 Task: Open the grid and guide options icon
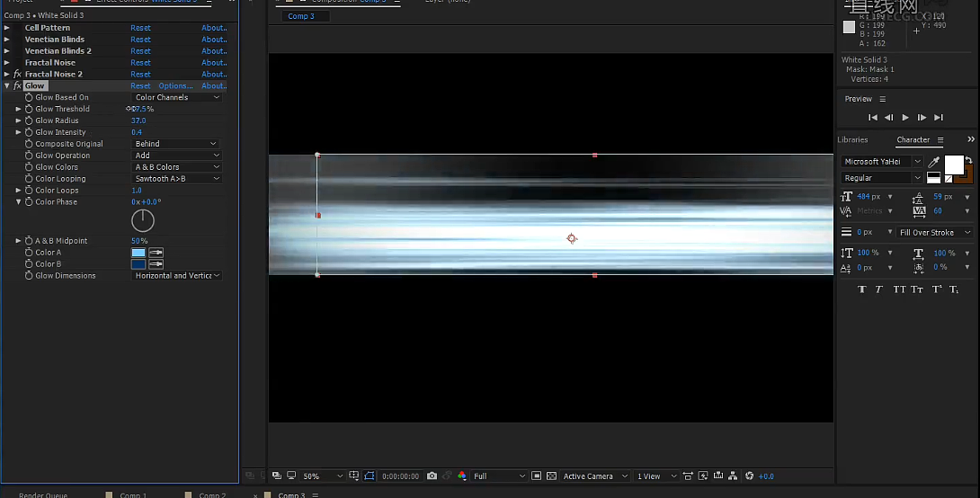[x=353, y=476]
